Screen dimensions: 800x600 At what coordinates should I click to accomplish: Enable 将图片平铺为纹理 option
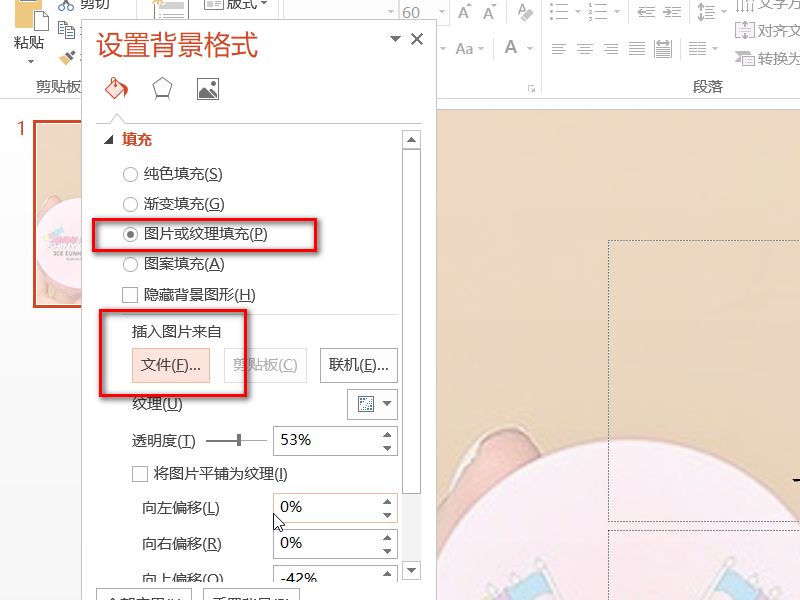tap(140, 473)
